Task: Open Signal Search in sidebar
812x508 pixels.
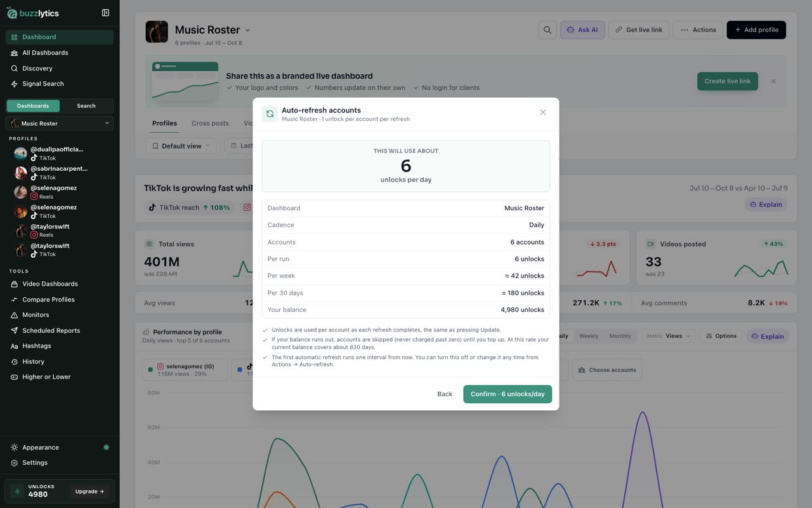Action: pyautogui.click(x=60, y=84)
